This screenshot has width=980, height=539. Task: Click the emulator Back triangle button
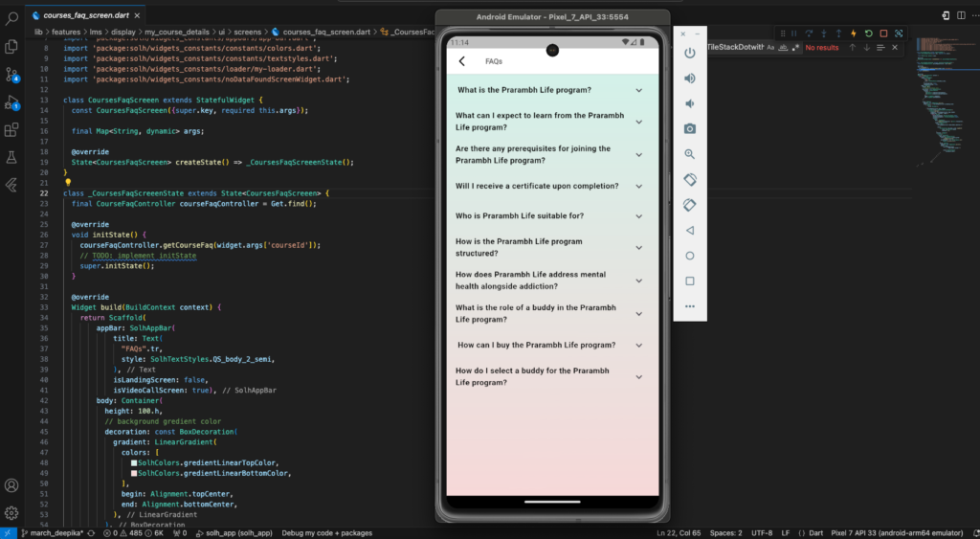tap(689, 230)
